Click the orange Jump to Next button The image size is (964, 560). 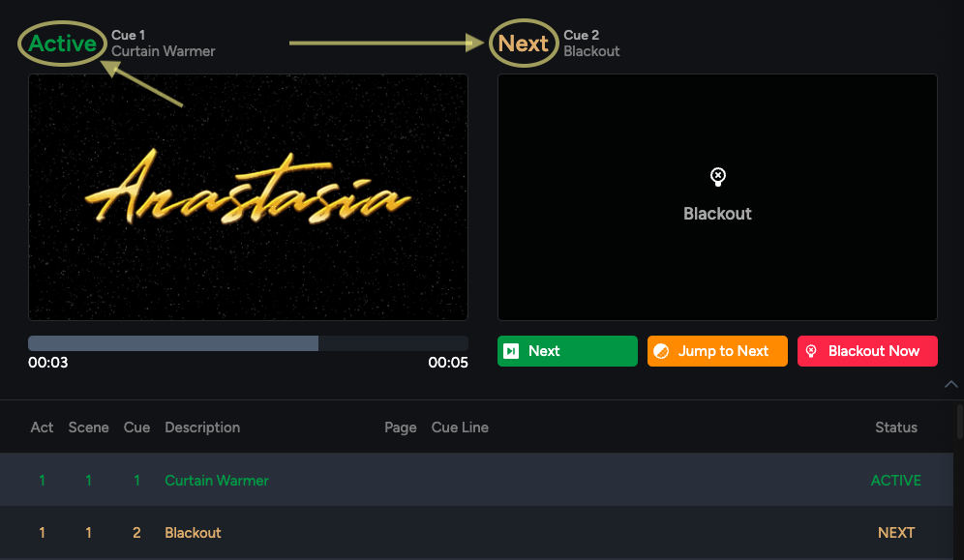pyautogui.click(x=717, y=351)
